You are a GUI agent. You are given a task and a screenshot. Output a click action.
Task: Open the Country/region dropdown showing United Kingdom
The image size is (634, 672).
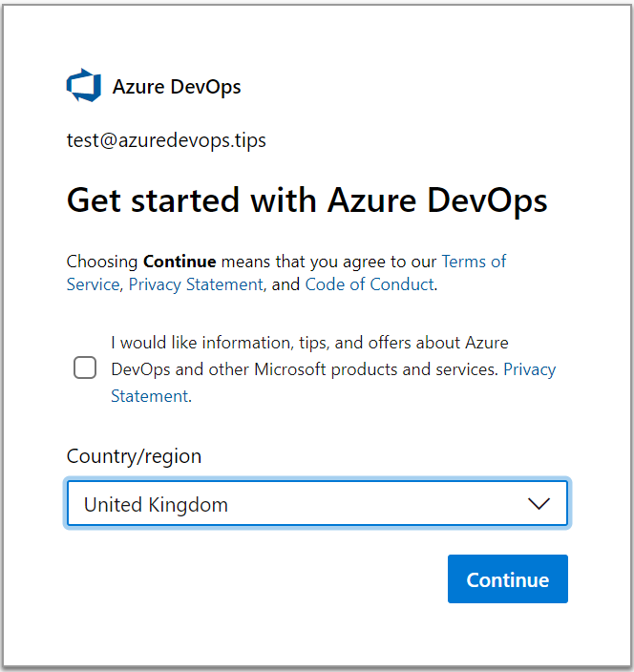(317, 503)
